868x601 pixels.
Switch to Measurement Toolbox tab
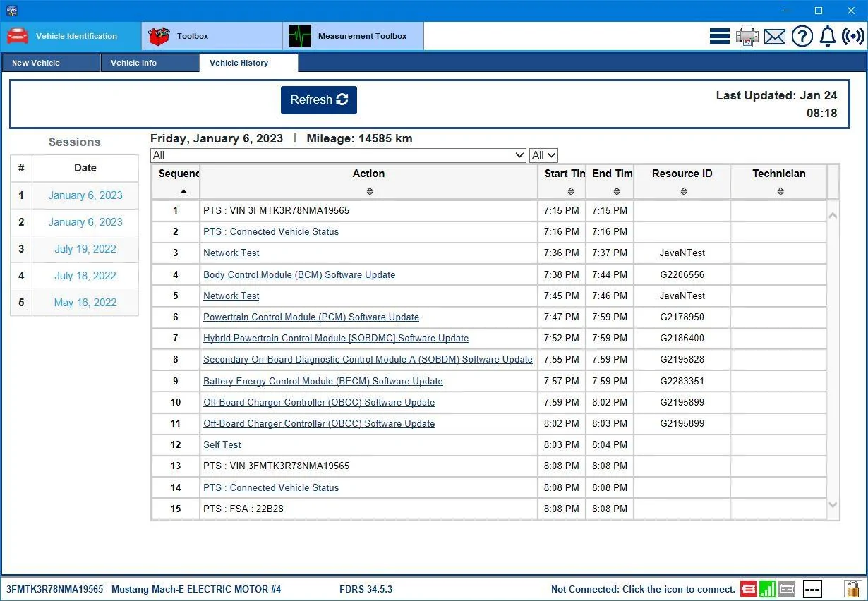[x=354, y=36]
